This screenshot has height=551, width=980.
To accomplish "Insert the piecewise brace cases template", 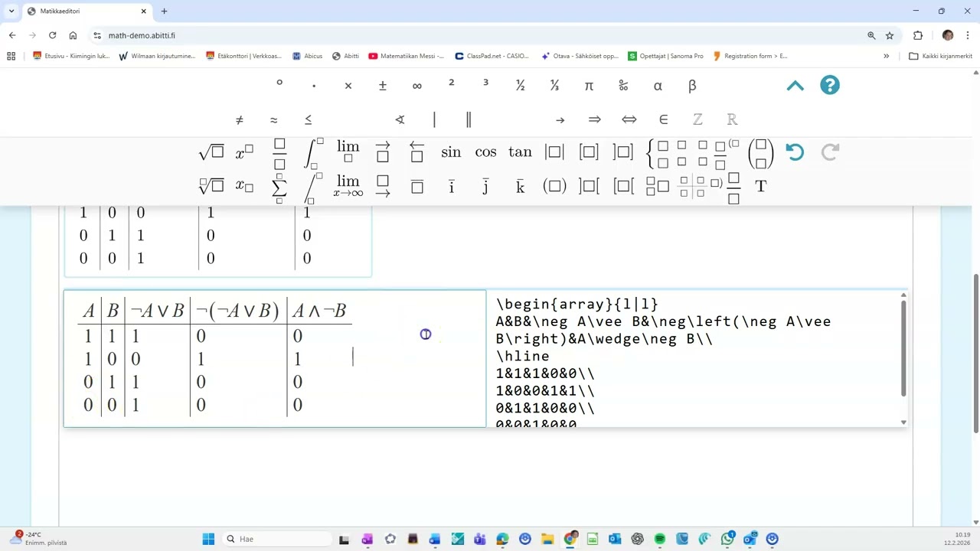I will click(657, 153).
